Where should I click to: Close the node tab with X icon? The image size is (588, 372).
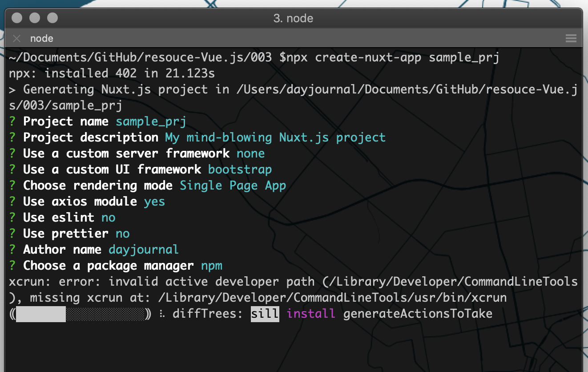click(16, 39)
